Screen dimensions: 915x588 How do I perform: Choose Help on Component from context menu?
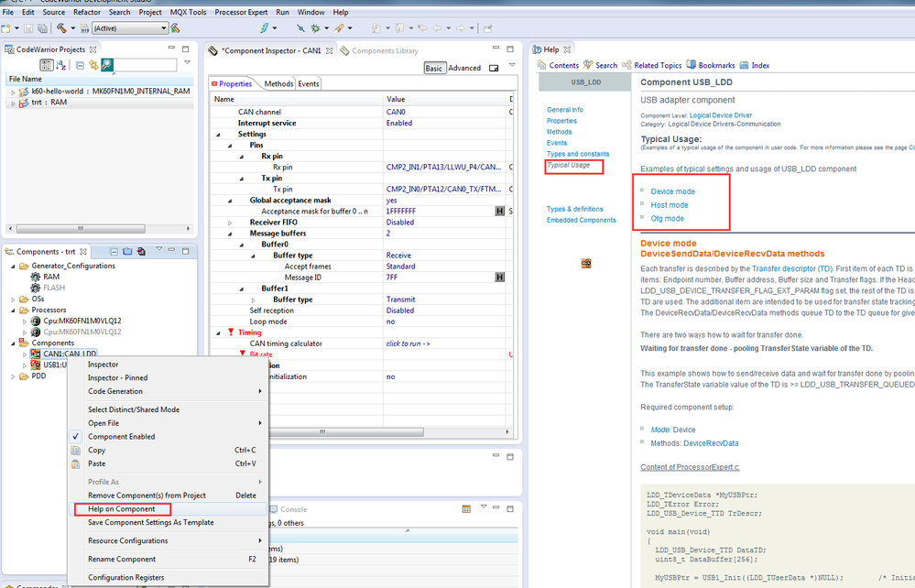click(122, 508)
